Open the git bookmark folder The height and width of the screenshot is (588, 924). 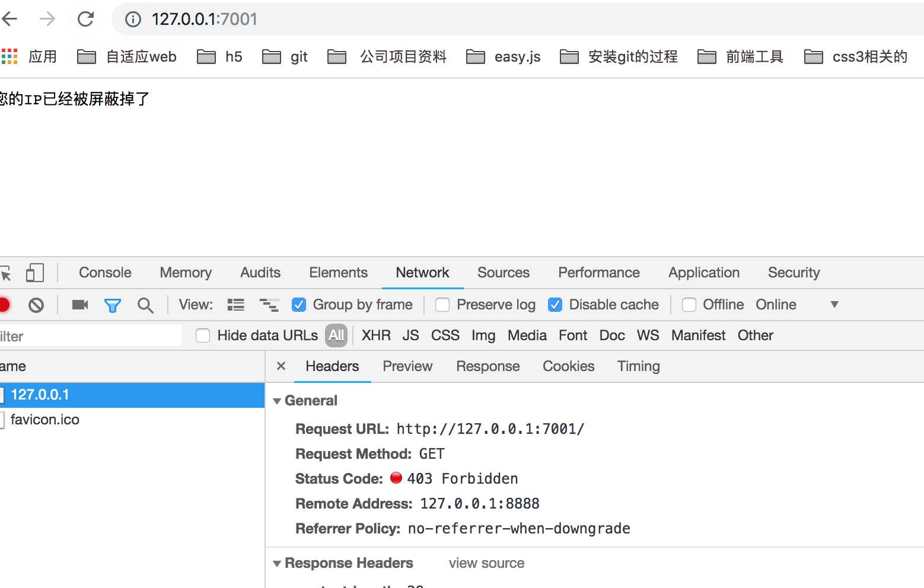click(285, 57)
